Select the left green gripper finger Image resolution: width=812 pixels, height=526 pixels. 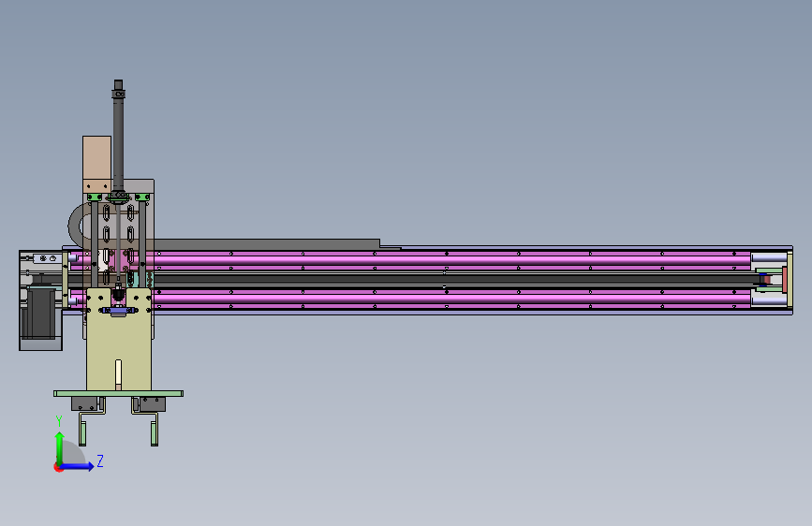82,433
